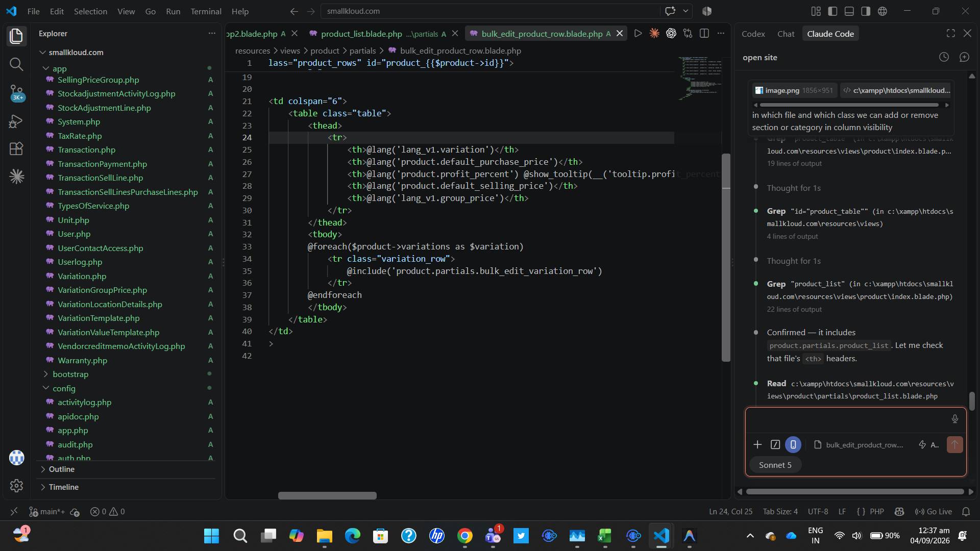Screen dimensions: 980x551
Task: Click Go Live in status bar
Action: coord(934,511)
